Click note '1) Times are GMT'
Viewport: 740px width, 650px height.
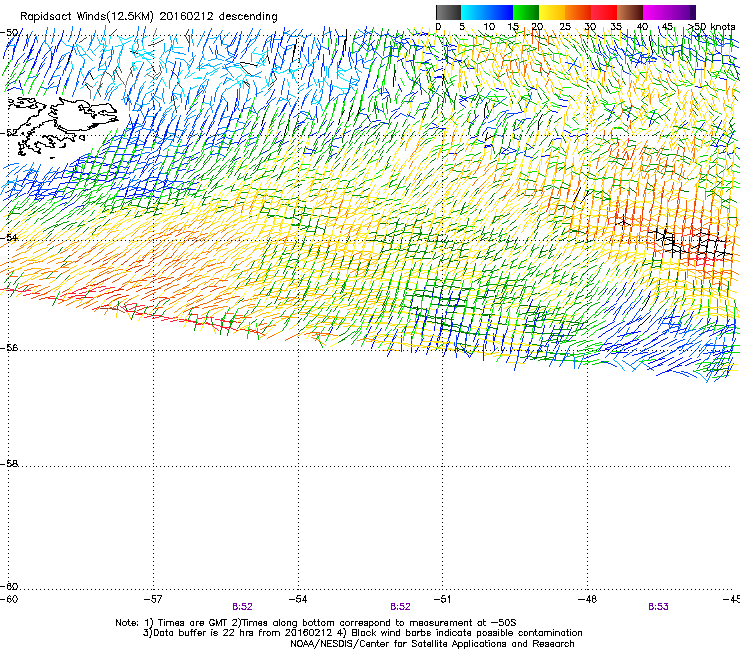[186, 623]
